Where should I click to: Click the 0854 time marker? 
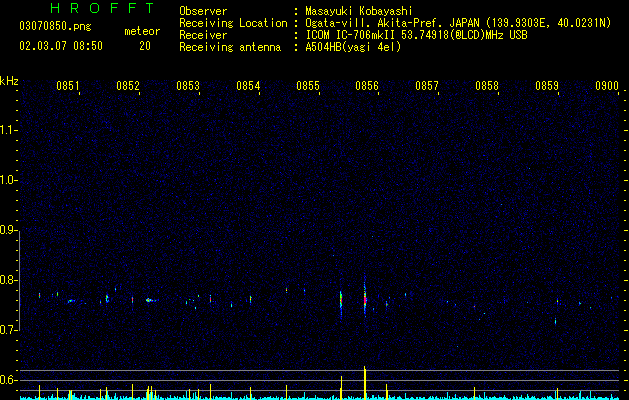point(248,86)
